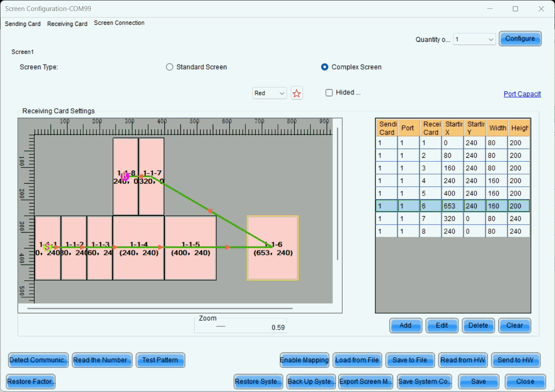
Task: Expand the Quantity of screens dropdown
Action: [475, 40]
